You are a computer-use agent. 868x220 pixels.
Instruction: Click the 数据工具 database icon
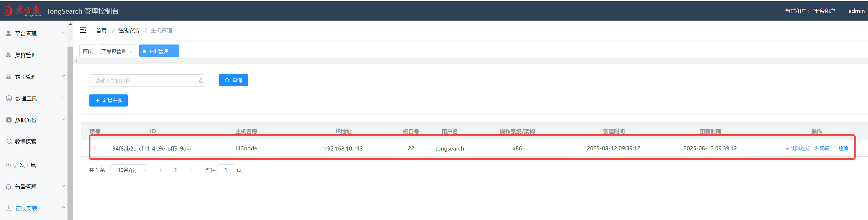coord(9,98)
